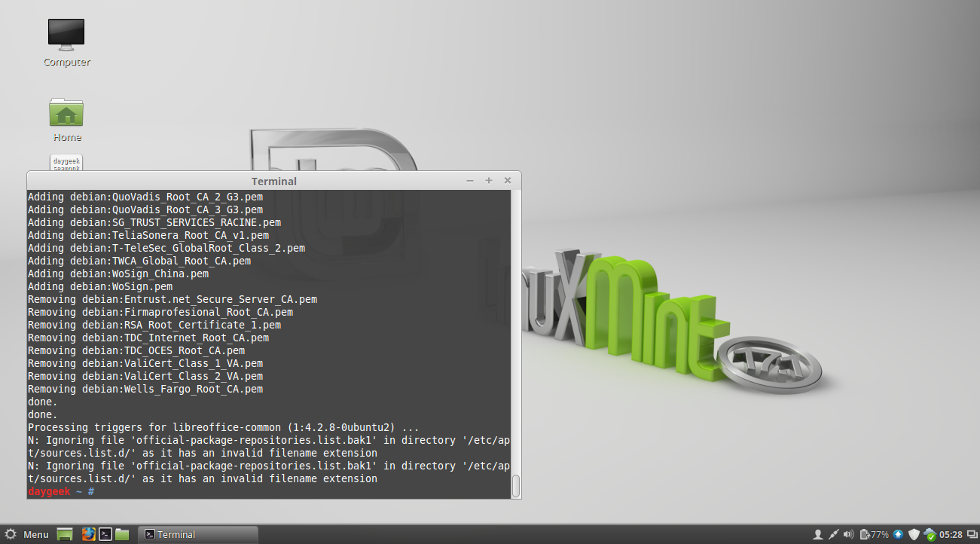Viewport: 980px width, 544px height.
Task: Click the terminal vertical scrollbar handle
Action: pyautogui.click(x=516, y=486)
